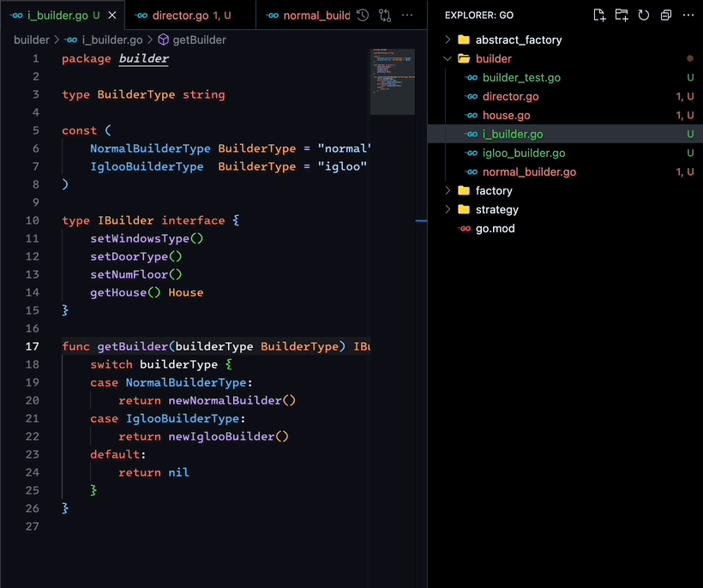Expand the abstract_factory folder
Viewport: 703px width, 588px height.
[x=448, y=39]
